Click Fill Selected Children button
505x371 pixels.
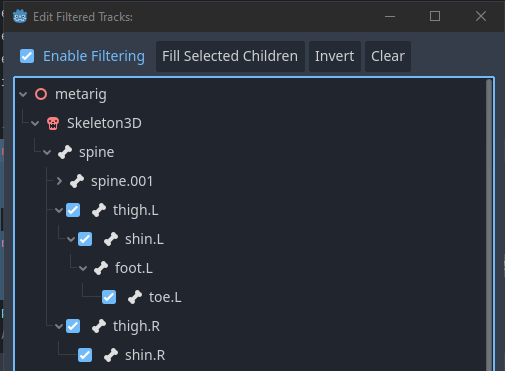click(x=230, y=56)
